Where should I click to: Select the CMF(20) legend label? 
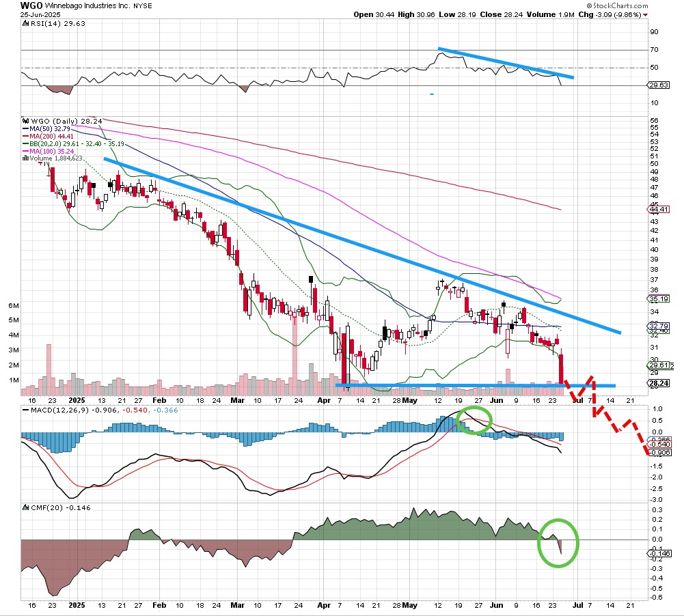45,507
